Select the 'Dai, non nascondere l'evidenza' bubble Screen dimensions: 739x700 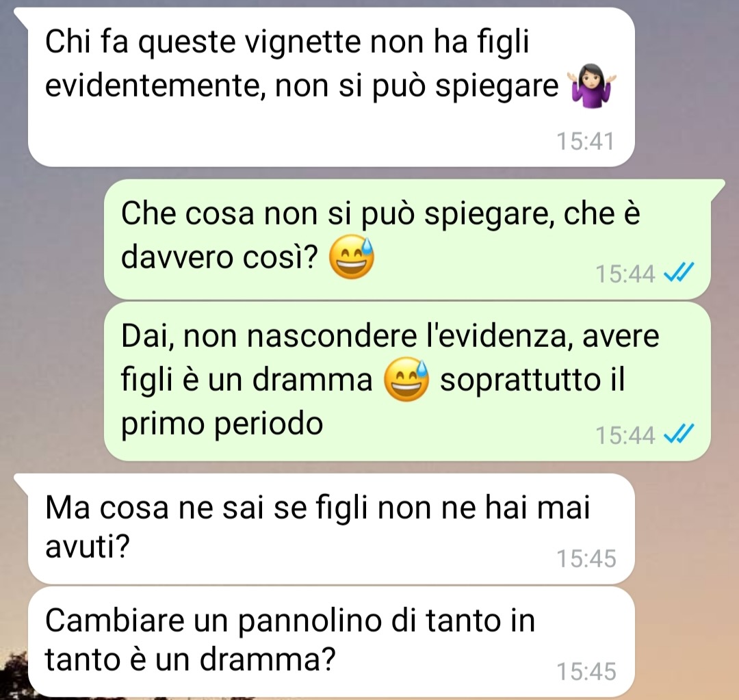407,381
